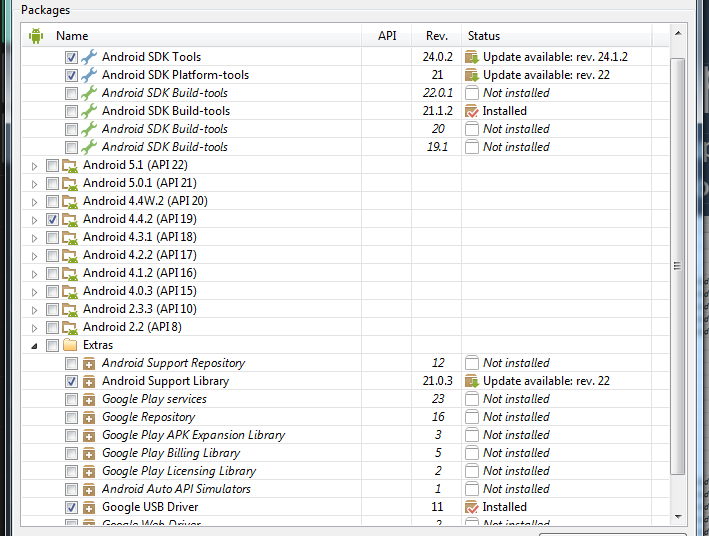This screenshot has width=709, height=536.
Task: Click the API column header
Action: tap(387, 36)
